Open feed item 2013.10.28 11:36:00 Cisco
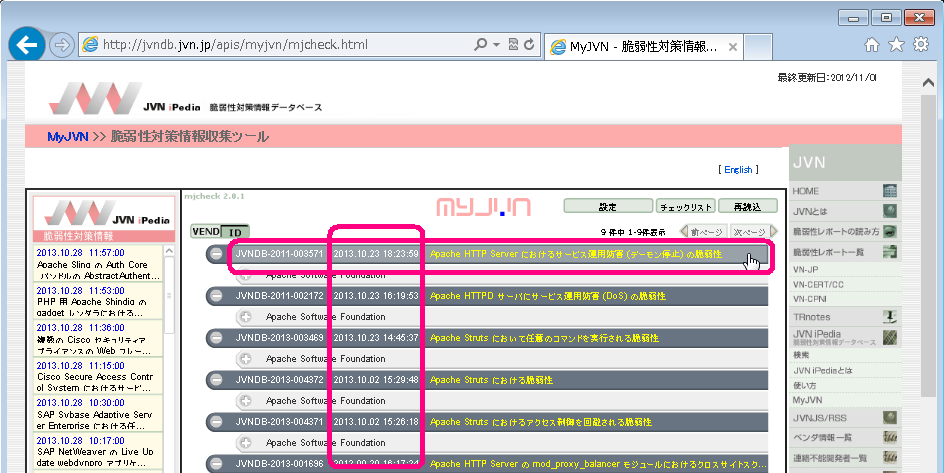The image size is (944, 473). point(98,339)
